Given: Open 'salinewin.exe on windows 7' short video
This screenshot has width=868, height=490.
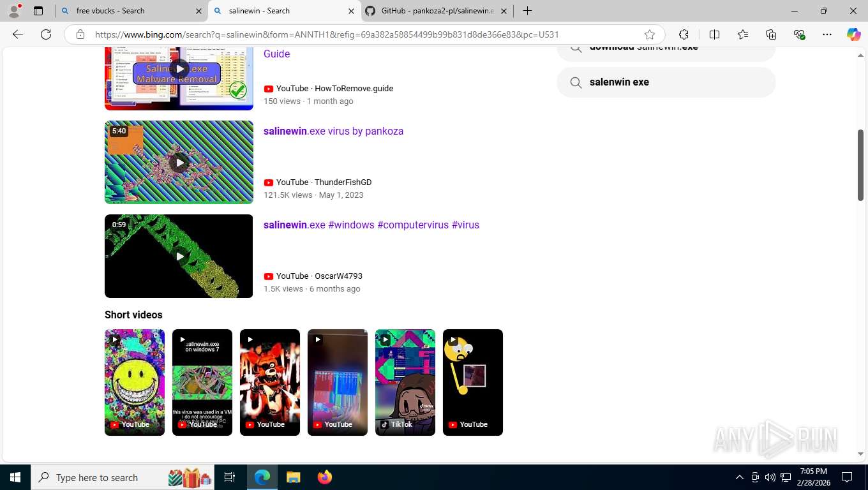Looking at the screenshot, I should point(202,382).
